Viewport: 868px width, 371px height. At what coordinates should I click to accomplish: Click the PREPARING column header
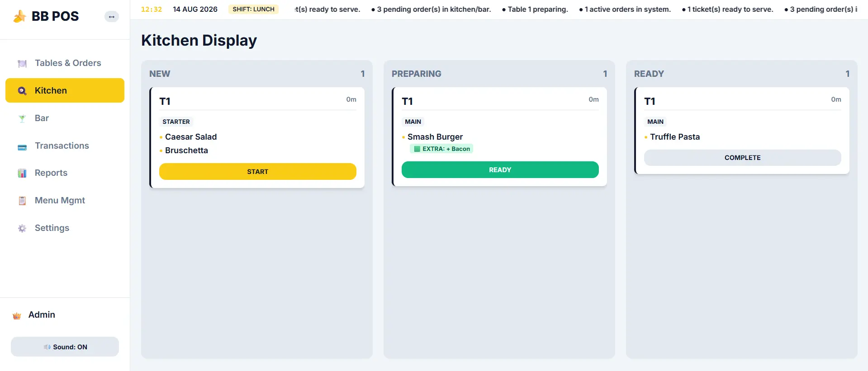417,74
